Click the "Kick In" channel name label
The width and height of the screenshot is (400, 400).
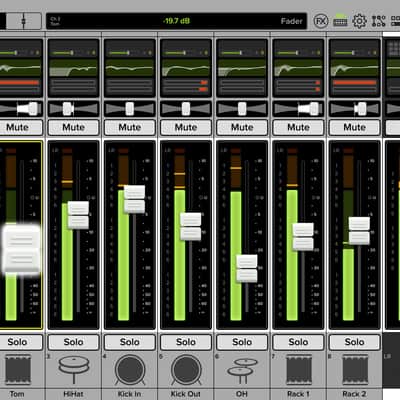pyautogui.click(x=130, y=394)
